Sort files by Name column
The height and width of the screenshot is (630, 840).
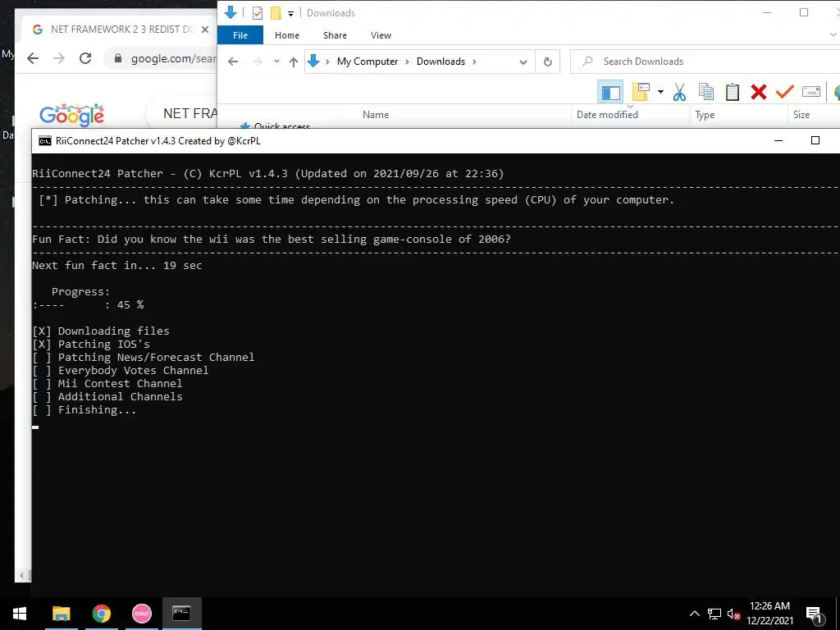[x=376, y=115]
